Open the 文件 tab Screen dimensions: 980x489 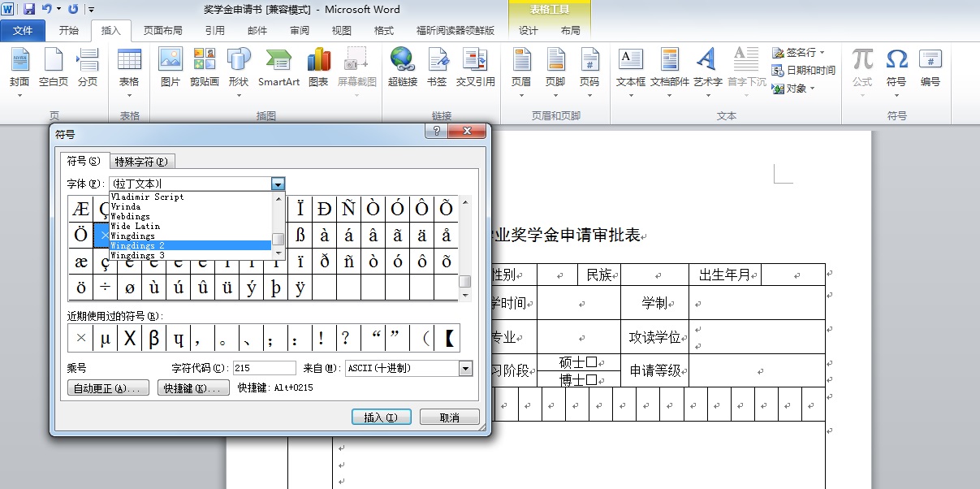click(x=23, y=31)
